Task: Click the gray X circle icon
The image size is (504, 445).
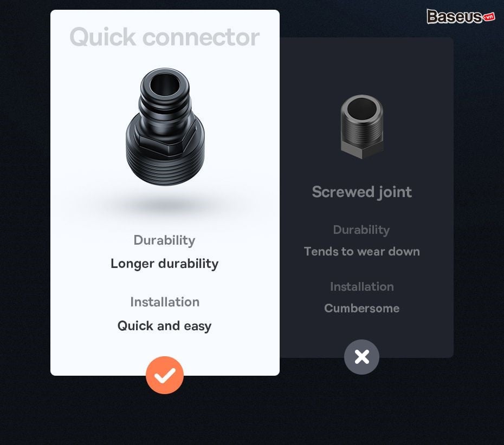Action: pyautogui.click(x=361, y=357)
